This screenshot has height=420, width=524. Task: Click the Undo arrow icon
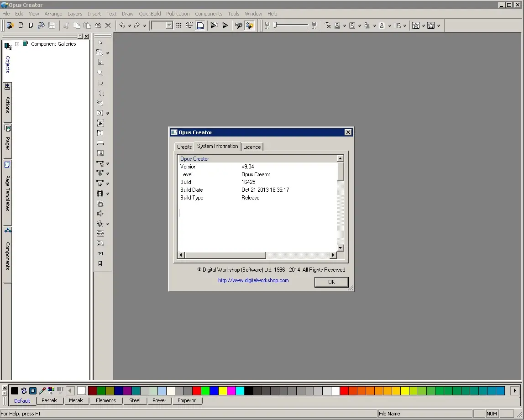(x=122, y=26)
